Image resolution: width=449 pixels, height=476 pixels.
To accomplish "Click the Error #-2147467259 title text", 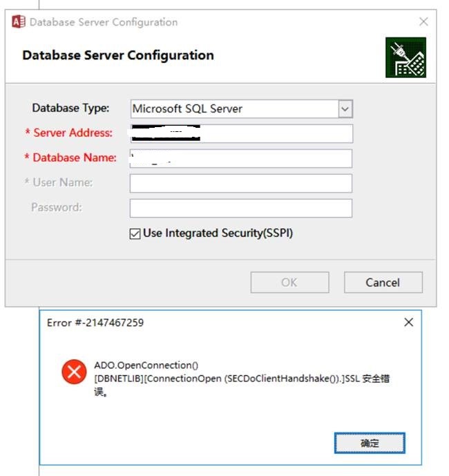I will tap(95, 323).
